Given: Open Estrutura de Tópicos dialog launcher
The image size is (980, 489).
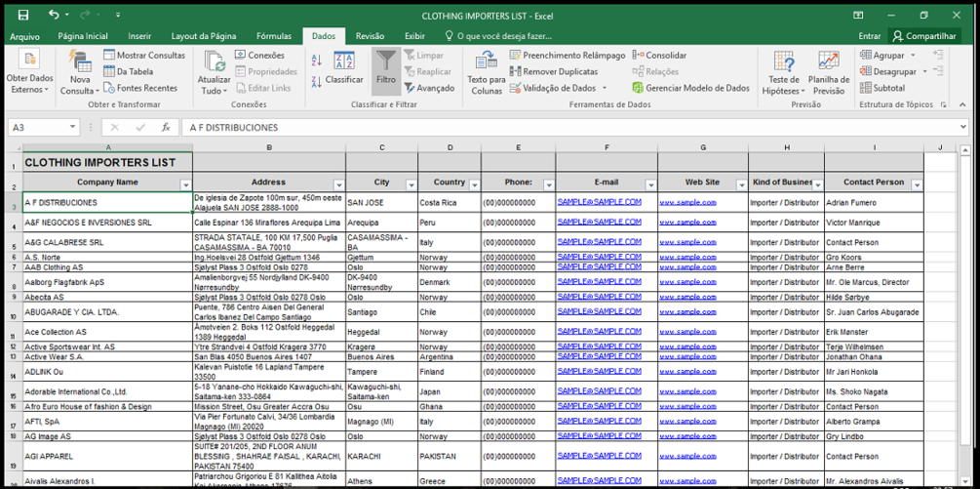Looking at the screenshot, I should [943, 105].
